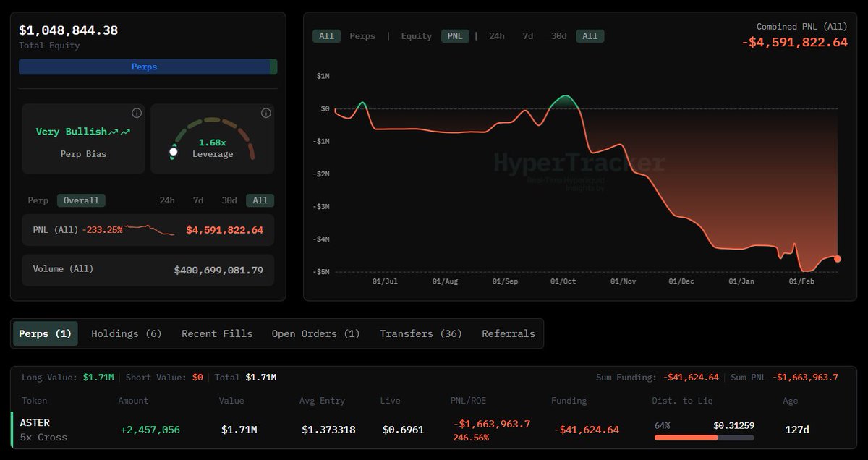Screen dimensions: 868x460
Task: Sort by Age column header
Action: [x=791, y=400]
